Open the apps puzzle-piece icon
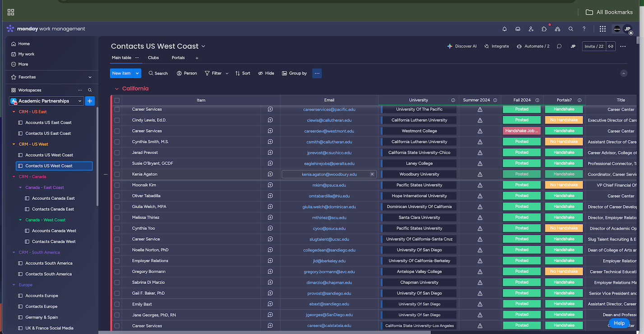This screenshot has width=644, height=334. tap(544, 29)
